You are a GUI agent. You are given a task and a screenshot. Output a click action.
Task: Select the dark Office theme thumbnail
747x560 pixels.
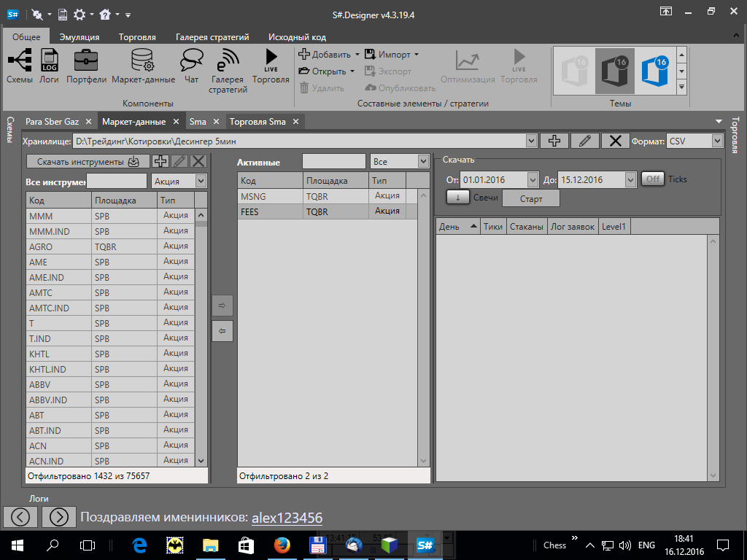point(614,71)
